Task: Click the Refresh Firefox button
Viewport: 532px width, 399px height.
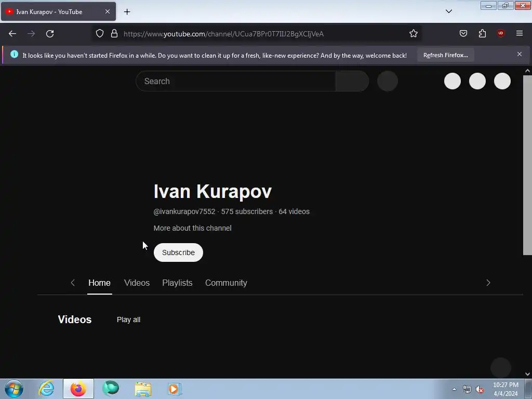Action: tap(445, 55)
